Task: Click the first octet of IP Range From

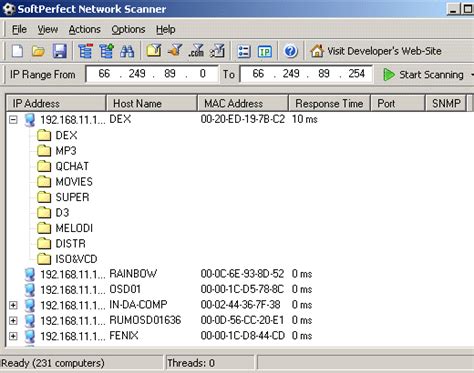Action: [104, 74]
